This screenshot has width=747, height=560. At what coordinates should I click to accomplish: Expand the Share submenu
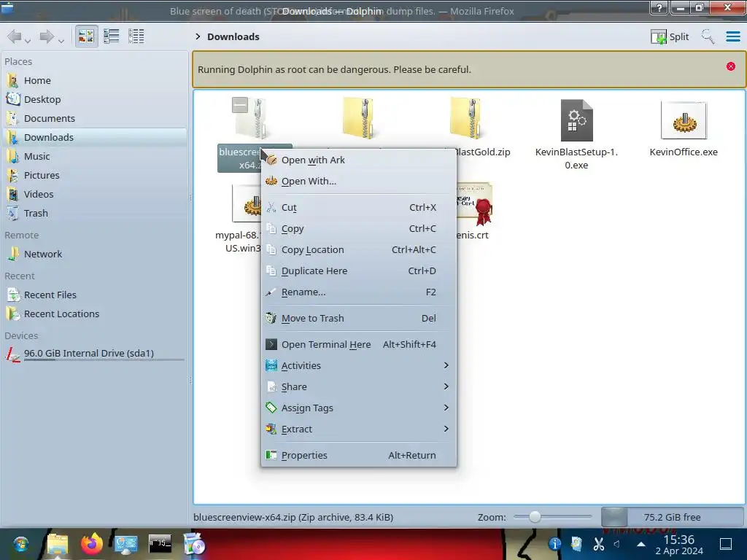pyautogui.click(x=359, y=386)
